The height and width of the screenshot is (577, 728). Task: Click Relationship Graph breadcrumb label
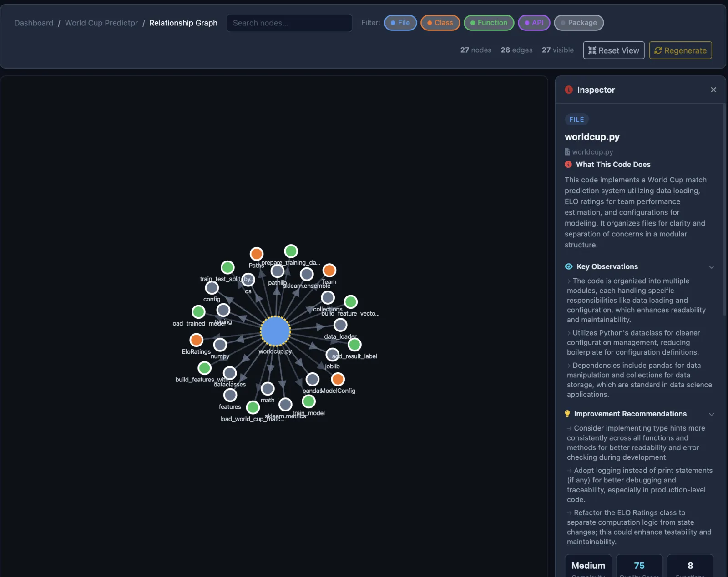(183, 23)
